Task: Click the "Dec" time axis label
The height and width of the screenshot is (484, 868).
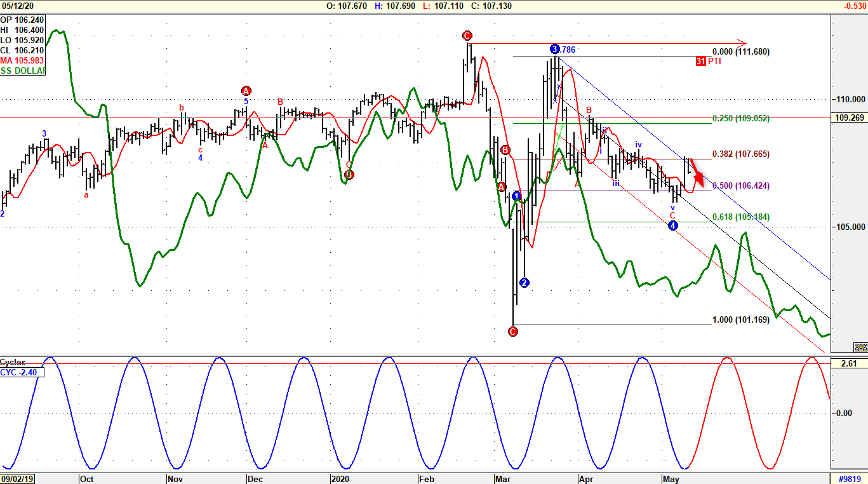Action: [256, 479]
